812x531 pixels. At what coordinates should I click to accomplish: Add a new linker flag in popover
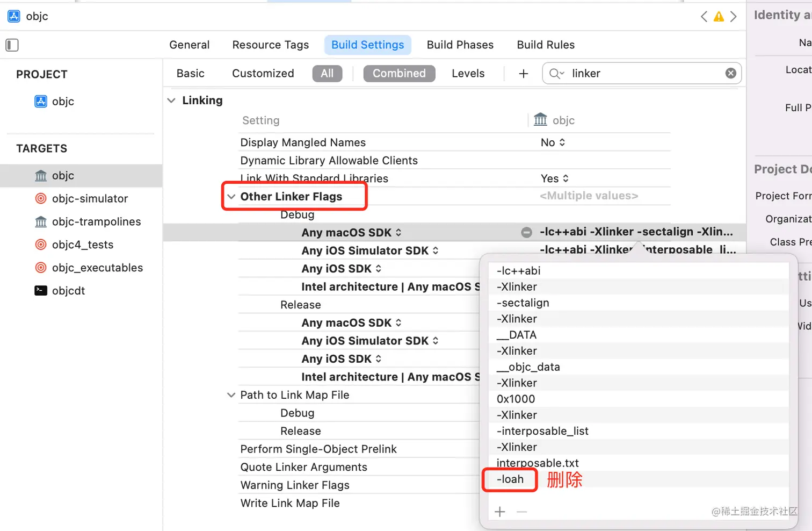(500, 512)
